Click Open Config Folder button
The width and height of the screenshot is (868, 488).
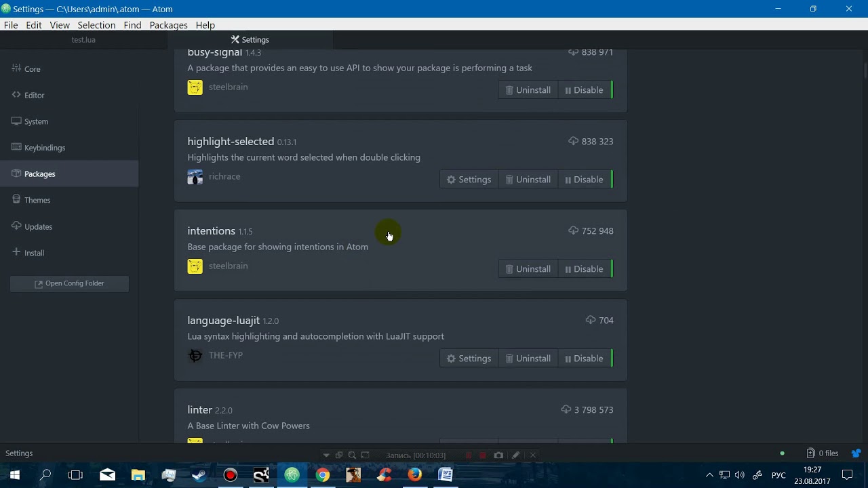pos(69,283)
